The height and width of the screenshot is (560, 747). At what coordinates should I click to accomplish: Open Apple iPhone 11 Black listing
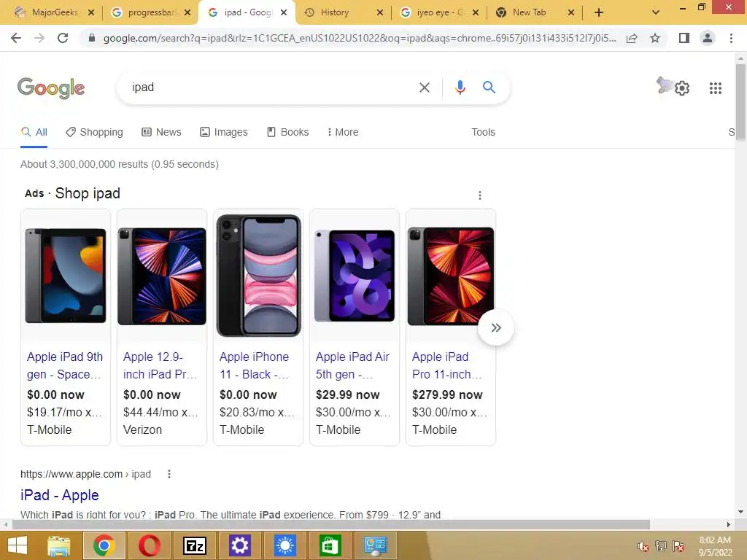(x=255, y=365)
